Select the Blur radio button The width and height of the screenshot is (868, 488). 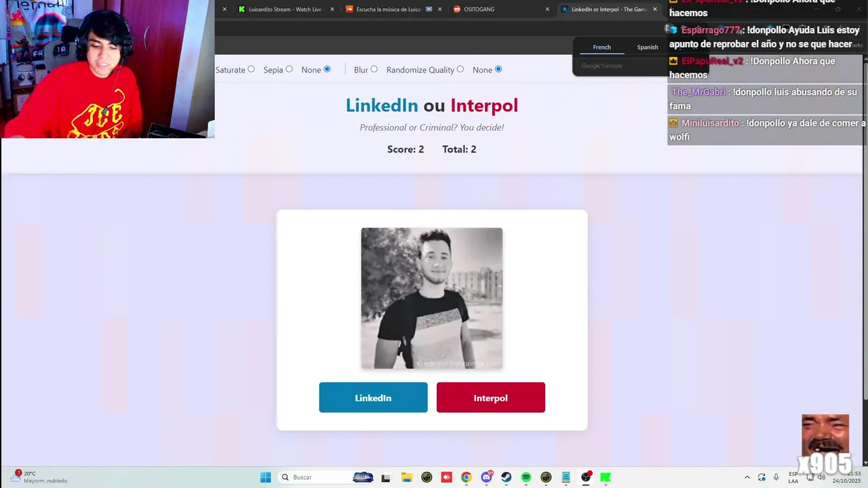point(374,69)
